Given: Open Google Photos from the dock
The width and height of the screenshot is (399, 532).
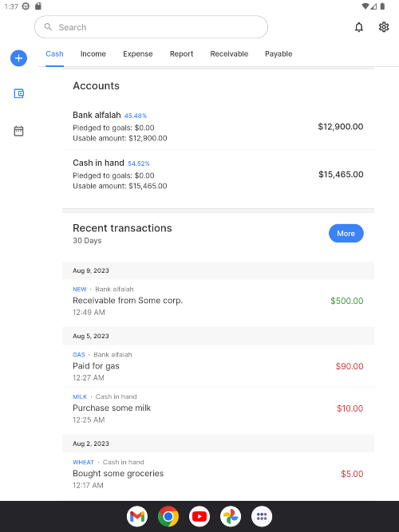Looking at the screenshot, I should pyautogui.click(x=231, y=516).
